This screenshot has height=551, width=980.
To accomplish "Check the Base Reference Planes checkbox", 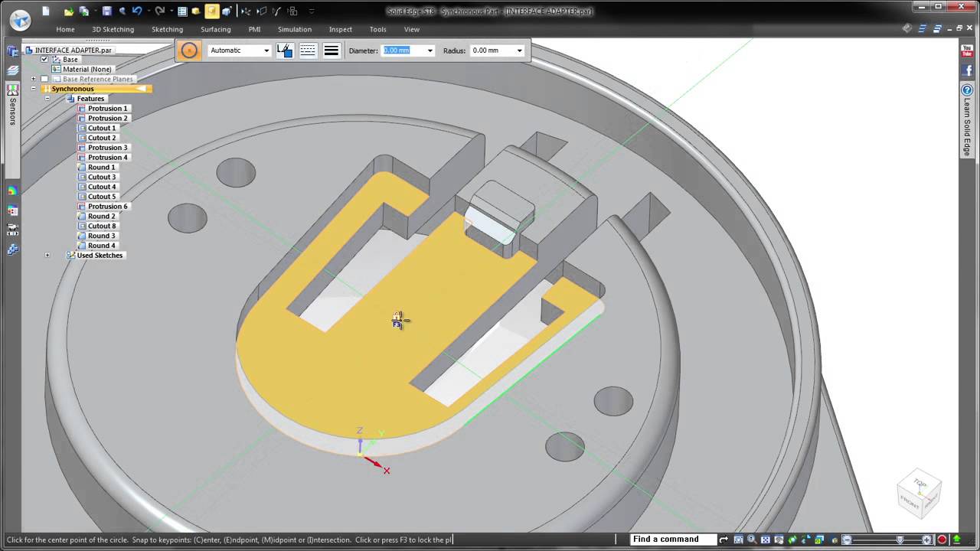I will (x=44, y=79).
